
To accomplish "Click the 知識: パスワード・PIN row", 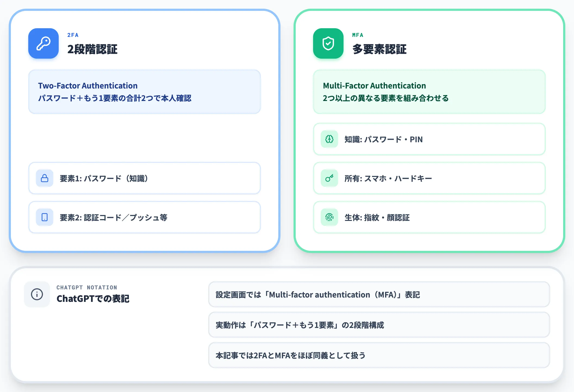I will (x=429, y=139).
